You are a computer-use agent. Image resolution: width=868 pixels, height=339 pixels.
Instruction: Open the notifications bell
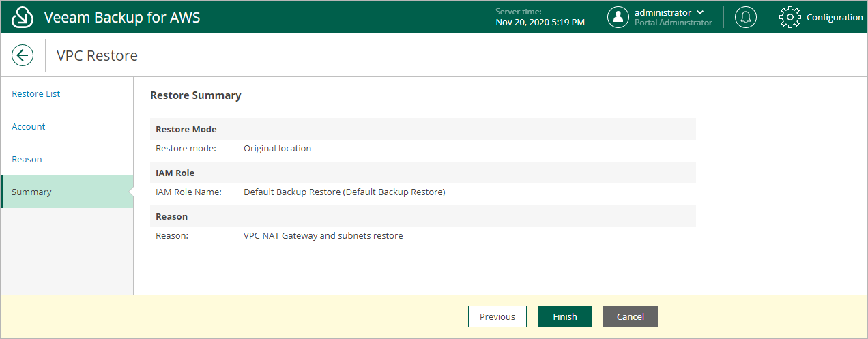[x=746, y=17]
